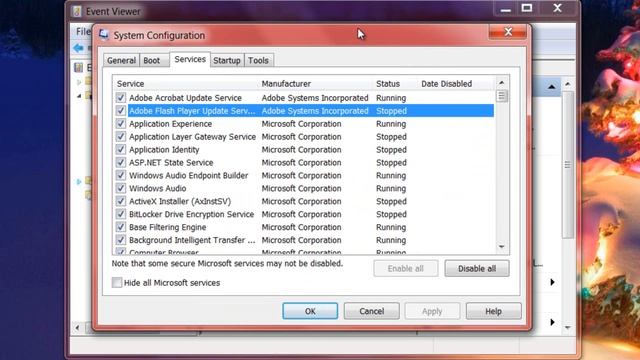Click Event Viewer right pane scroll down arrow
The height and width of the screenshot is (360, 640).
tap(567, 327)
